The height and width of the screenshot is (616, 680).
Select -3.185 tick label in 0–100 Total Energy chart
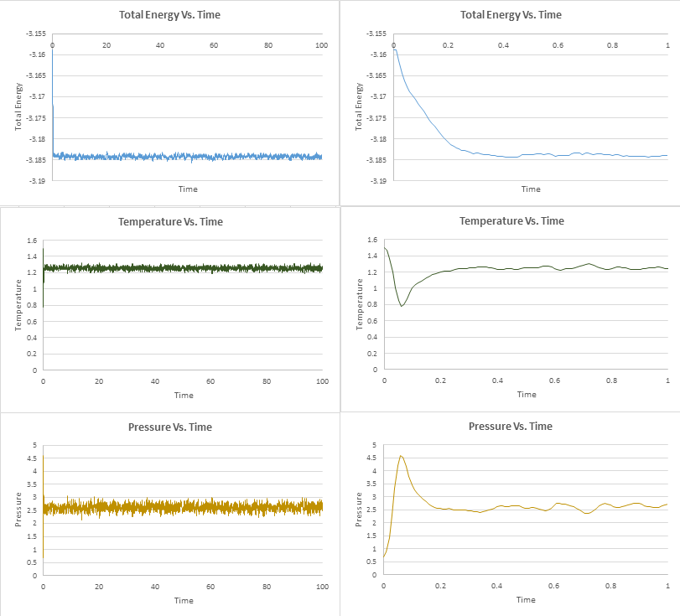pos(35,160)
